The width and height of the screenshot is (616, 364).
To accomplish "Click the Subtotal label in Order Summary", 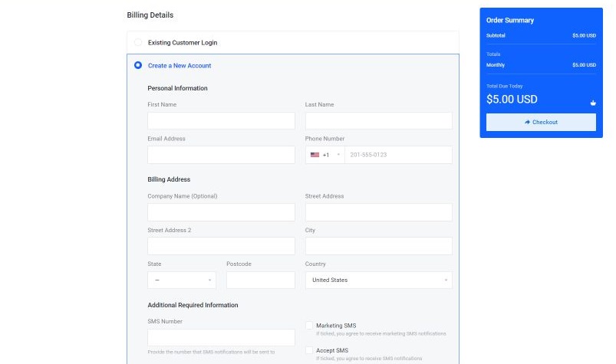I will pos(496,35).
